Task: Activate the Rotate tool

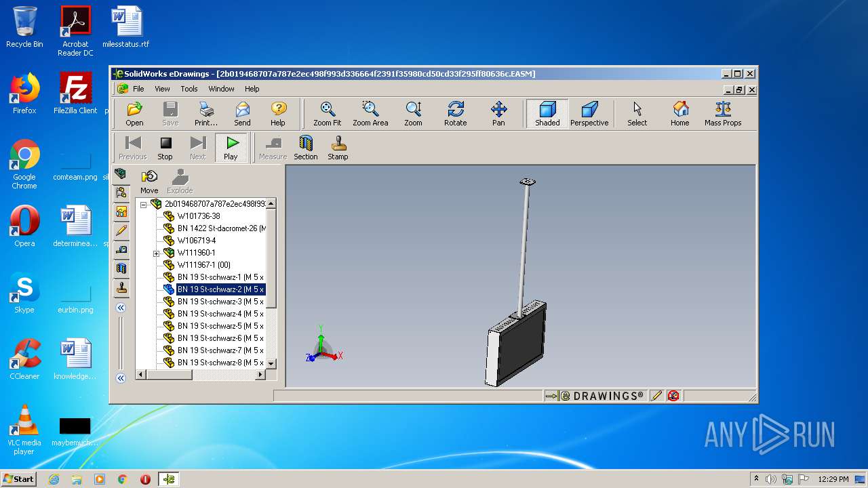Action: coord(456,114)
